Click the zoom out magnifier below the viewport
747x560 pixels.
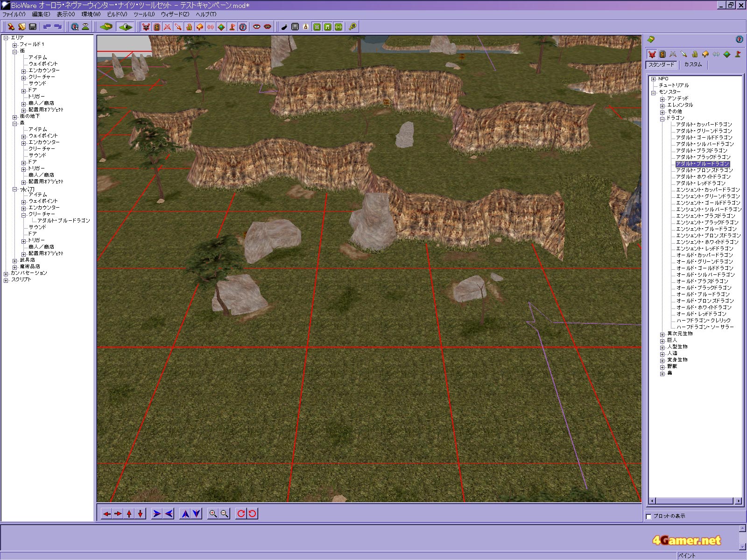[225, 514]
